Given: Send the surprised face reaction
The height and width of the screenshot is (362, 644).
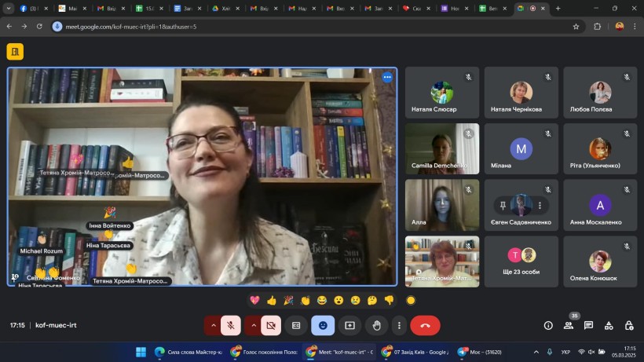Looking at the screenshot, I should click(x=338, y=301).
